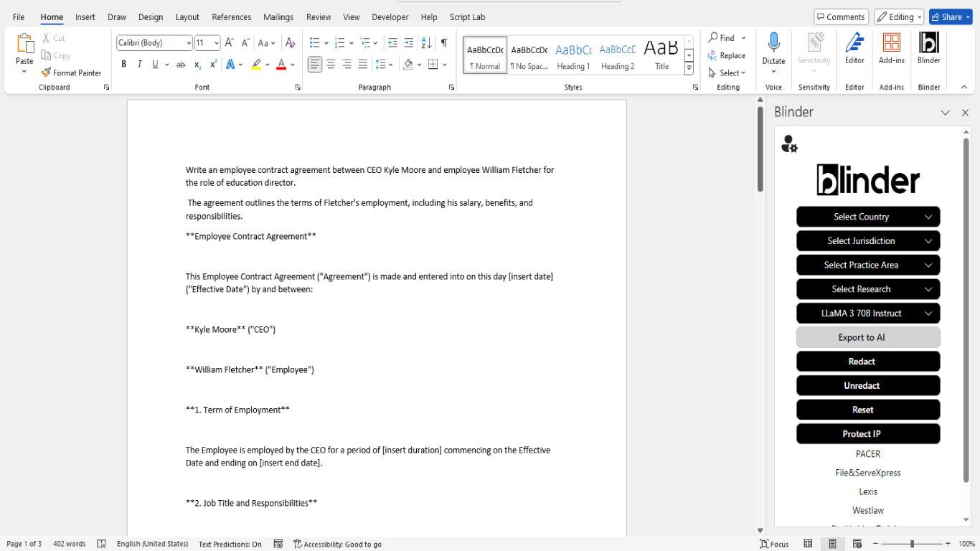Check the Accessibility status in status bar
This screenshot has width=980, height=551.
[x=337, y=544]
